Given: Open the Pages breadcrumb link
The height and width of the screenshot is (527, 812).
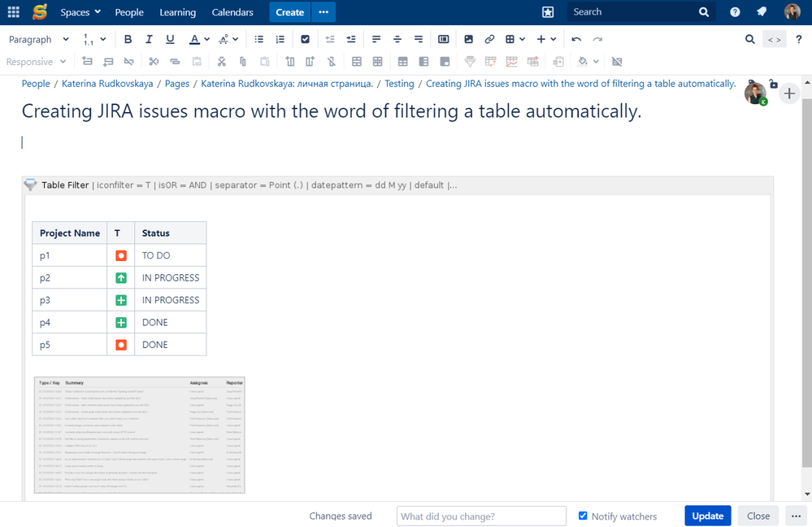Looking at the screenshot, I should click(x=177, y=84).
